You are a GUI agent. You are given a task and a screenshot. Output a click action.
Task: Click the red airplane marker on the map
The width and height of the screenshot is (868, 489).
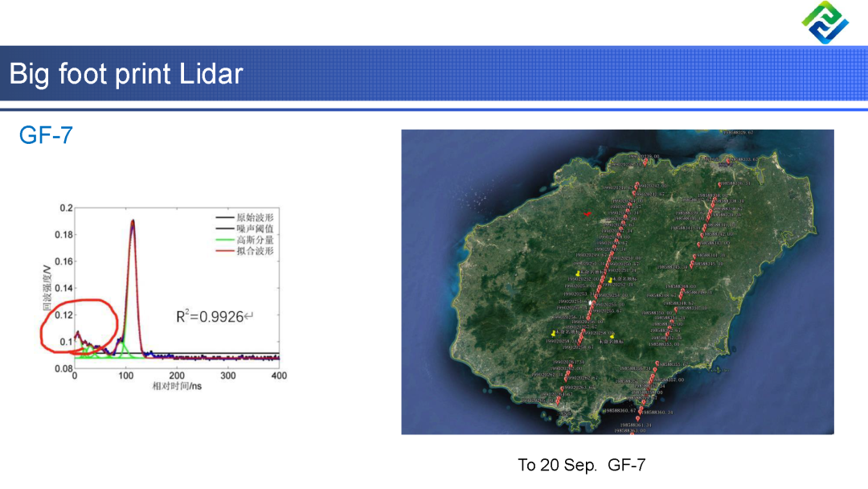click(587, 213)
